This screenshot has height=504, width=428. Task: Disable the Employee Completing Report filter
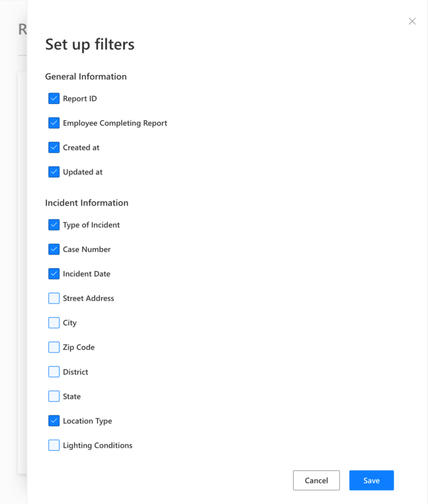point(53,123)
